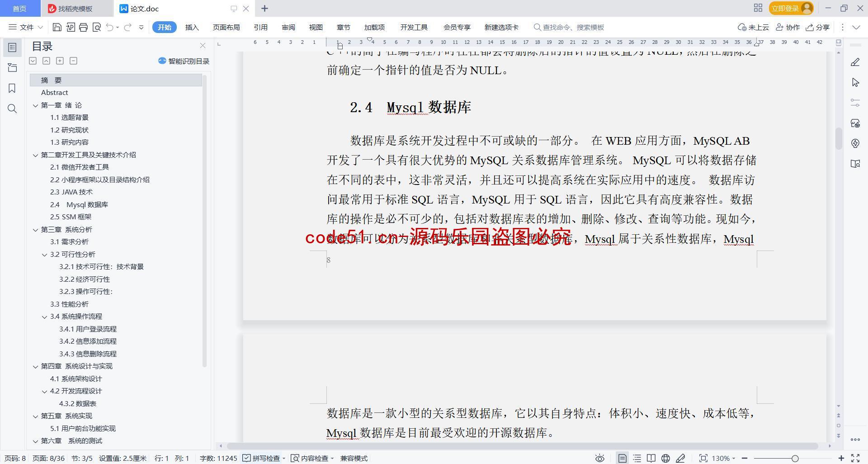Click the more options vertical dots icon
The image size is (868, 464).
click(842, 27)
